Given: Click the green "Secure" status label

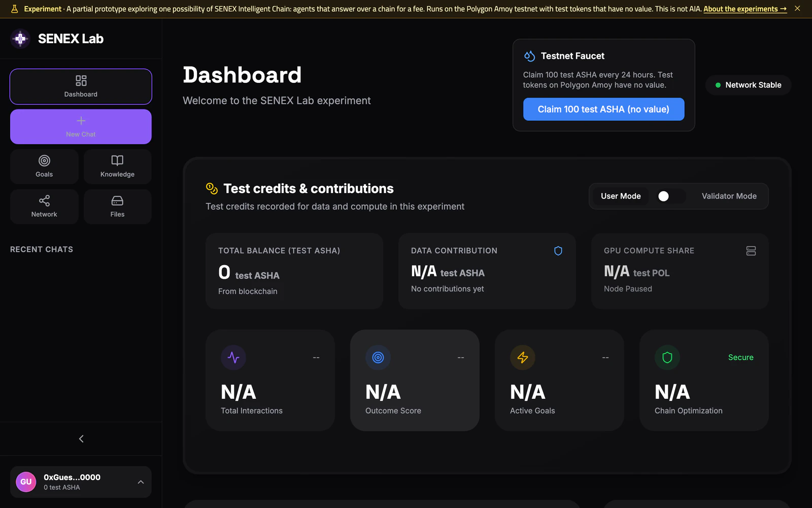Looking at the screenshot, I should 740,358.
